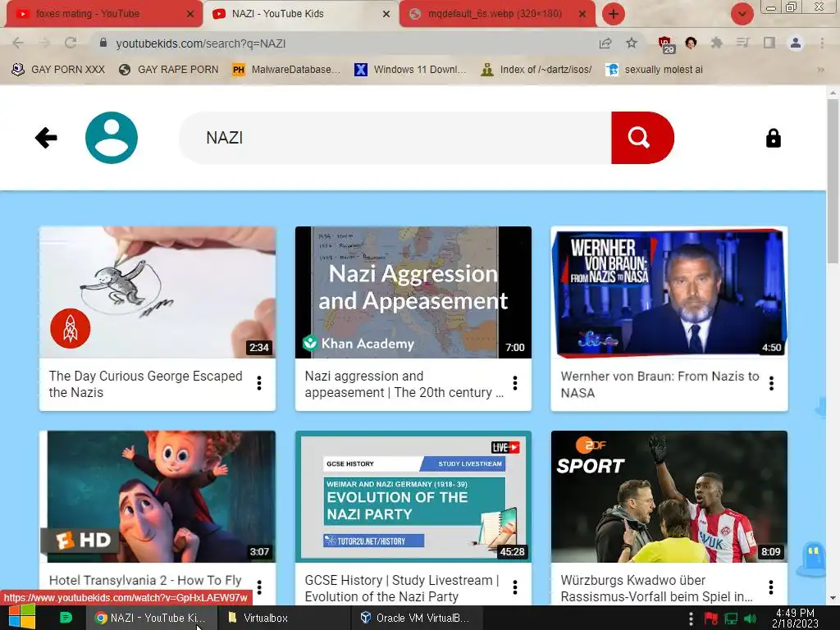Click the green taskbar app icon
Viewport: 840px width, 630px height.
tap(66, 618)
